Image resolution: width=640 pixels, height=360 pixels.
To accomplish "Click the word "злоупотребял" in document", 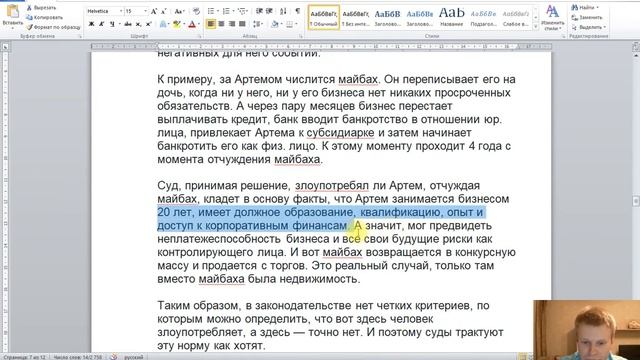I will pyautogui.click(x=332, y=186).
